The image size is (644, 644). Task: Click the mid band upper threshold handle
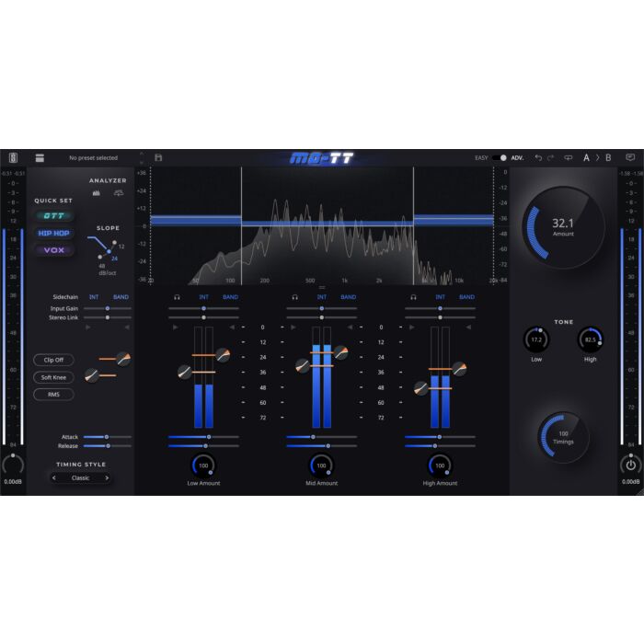click(x=341, y=352)
